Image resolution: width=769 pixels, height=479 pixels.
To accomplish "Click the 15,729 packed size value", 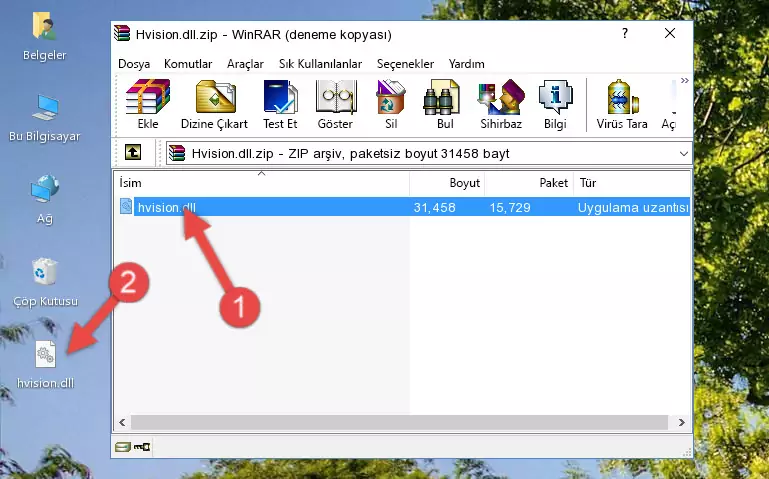I will tap(510, 207).
